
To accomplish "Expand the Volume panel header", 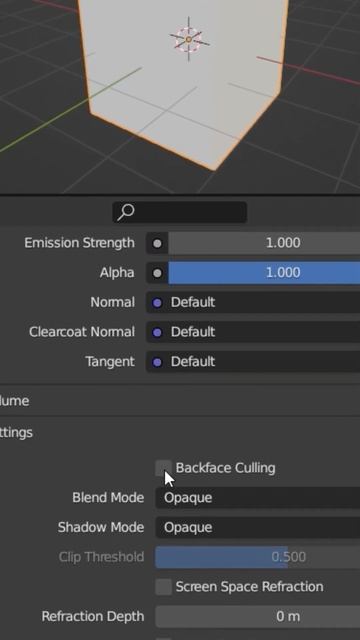I will tap(180, 400).
